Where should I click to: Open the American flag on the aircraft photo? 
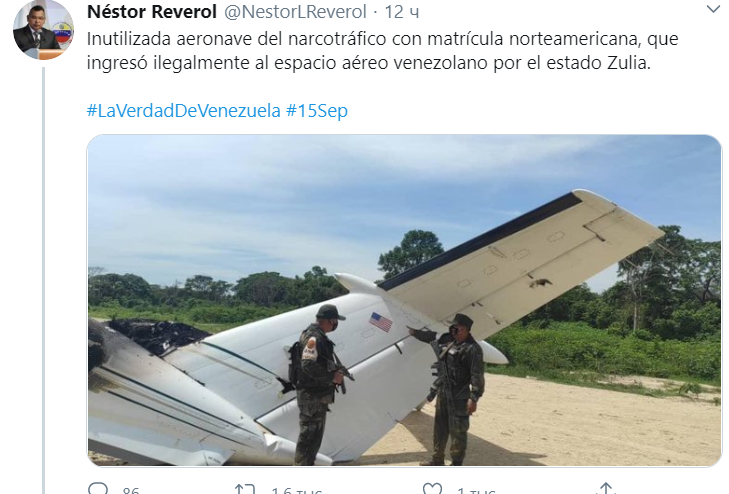381,322
